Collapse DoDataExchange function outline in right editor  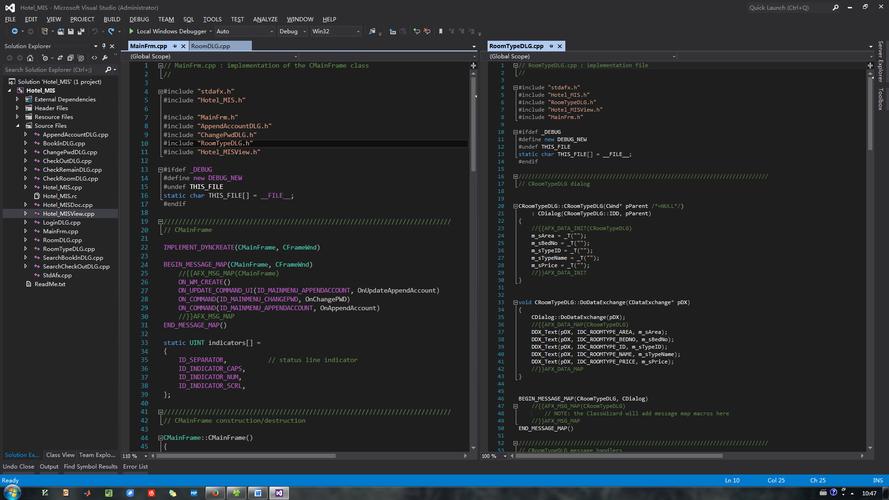(515, 303)
